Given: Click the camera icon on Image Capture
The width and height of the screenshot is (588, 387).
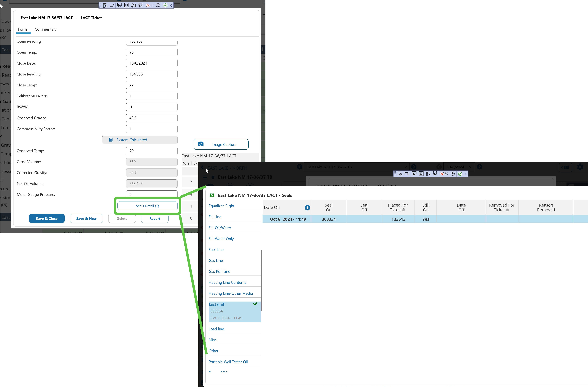Looking at the screenshot, I should tap(201, 144).
